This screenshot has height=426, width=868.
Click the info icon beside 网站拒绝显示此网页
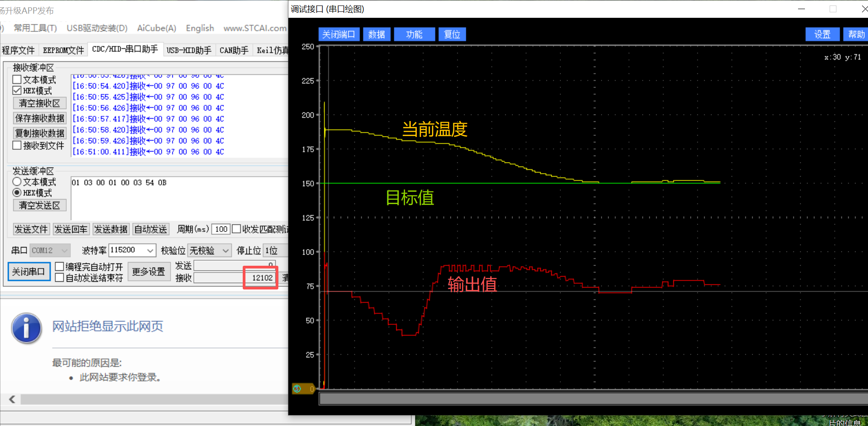point(27,328)
